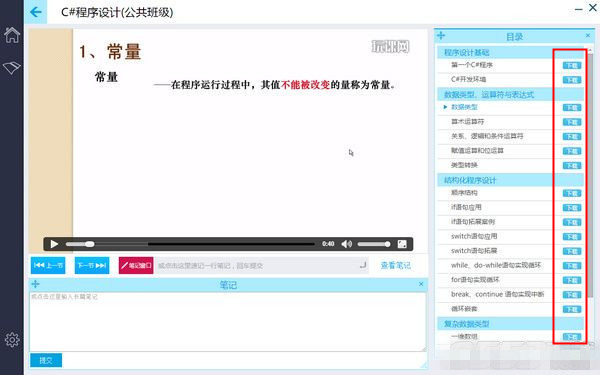Open lesson for语句实现循环
This screenshot has width=600, height=375.
pyautogui.click(x=475, y=280)
